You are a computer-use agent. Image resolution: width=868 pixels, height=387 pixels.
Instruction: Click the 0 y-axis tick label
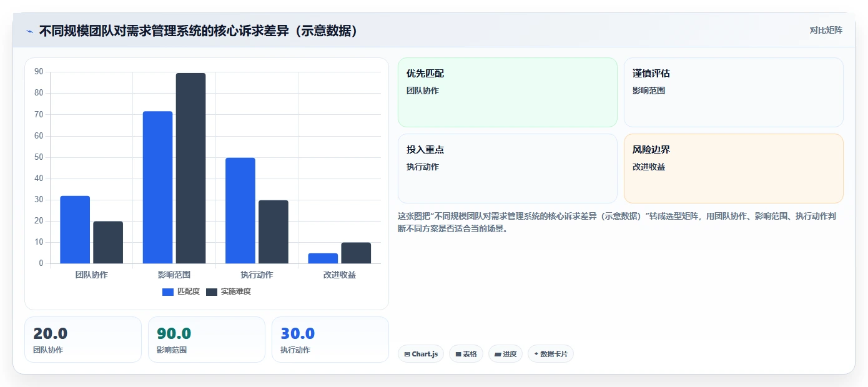pyautogui.click(x=41, y=263)
